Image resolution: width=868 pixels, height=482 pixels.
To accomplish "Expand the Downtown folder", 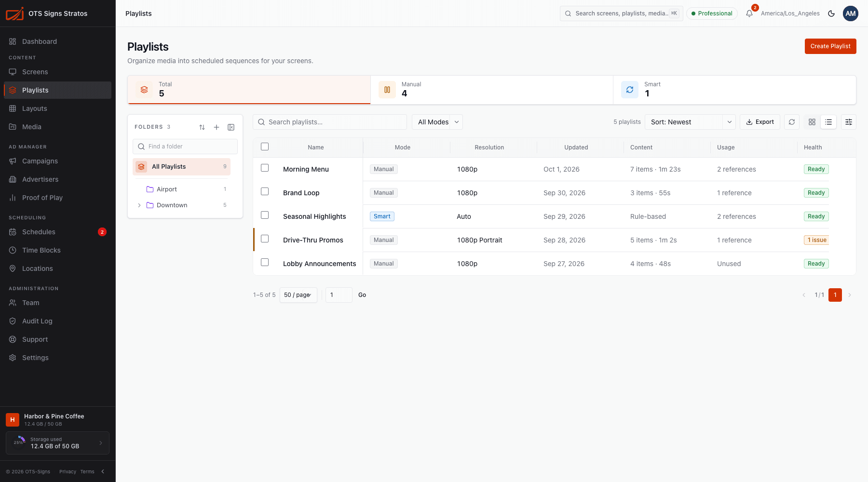I will pos(139,205).
